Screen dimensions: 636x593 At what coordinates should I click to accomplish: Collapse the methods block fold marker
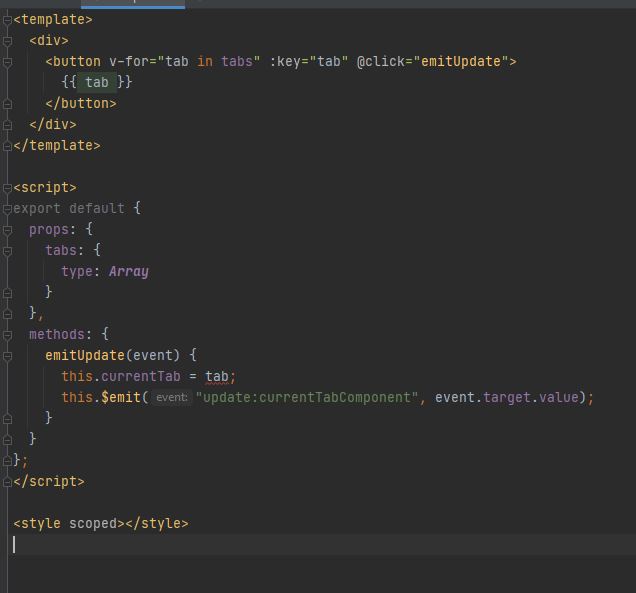(7, 335)
